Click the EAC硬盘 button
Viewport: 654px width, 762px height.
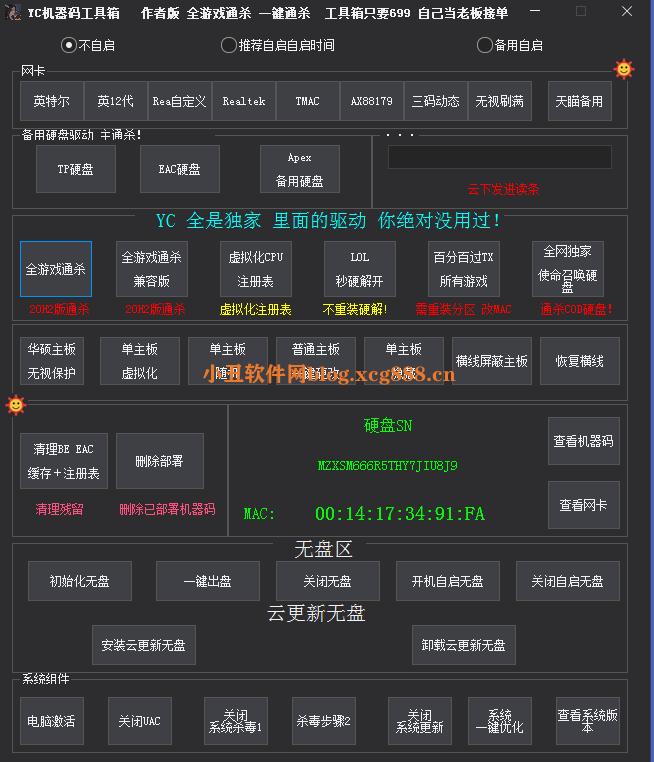click(x=180, y=169)
